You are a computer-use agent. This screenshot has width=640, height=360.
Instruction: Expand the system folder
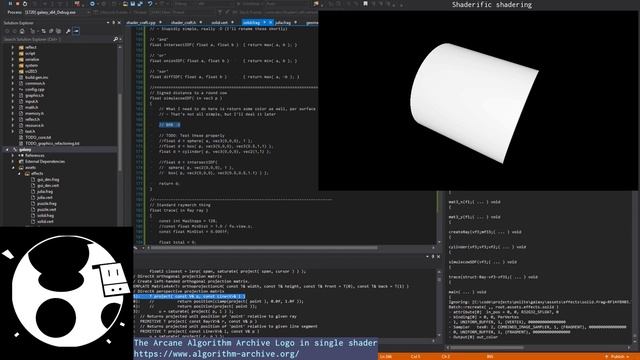13,65
